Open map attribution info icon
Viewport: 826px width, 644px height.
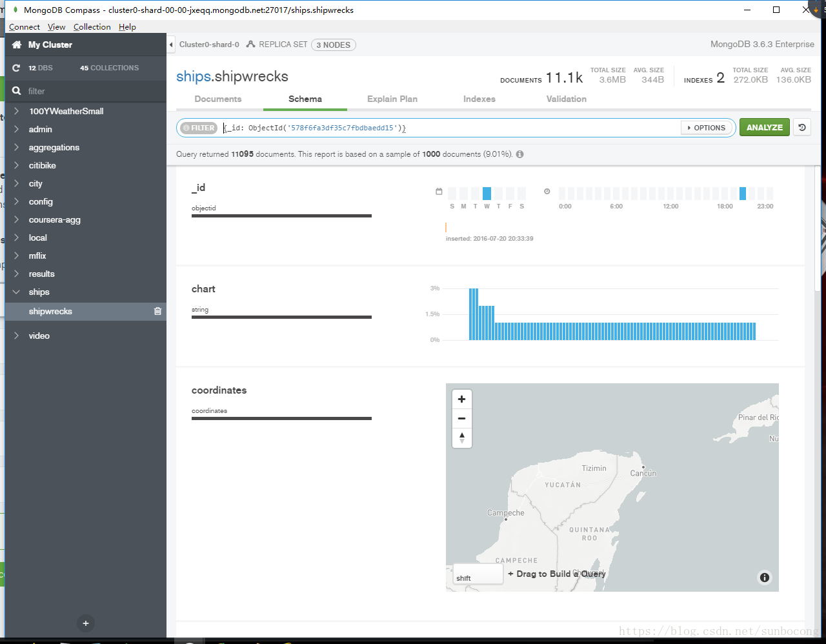click(x=765, y=578)
